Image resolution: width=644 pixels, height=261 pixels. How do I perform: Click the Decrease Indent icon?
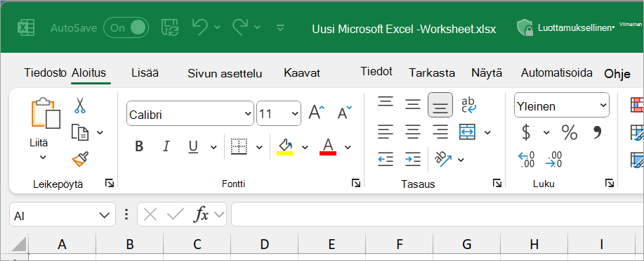click(386, 159)
